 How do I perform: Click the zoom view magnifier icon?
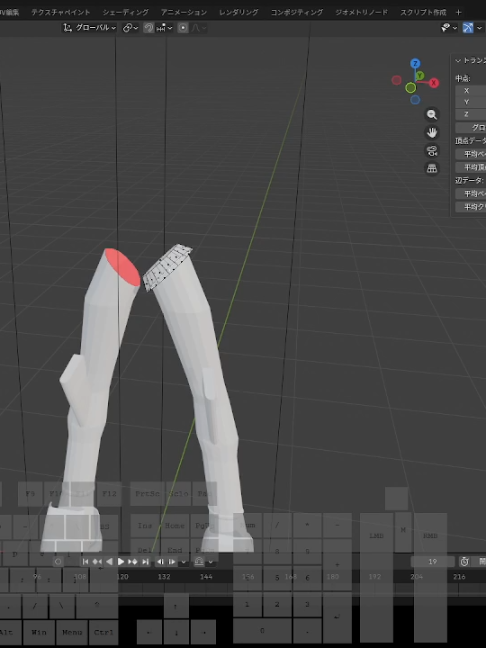click(432, 115)
